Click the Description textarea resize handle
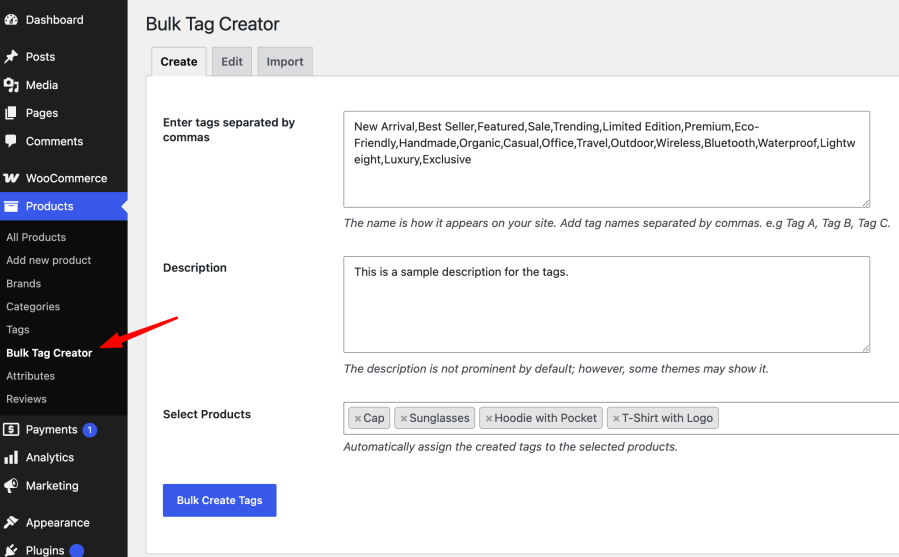 point(866,348)
